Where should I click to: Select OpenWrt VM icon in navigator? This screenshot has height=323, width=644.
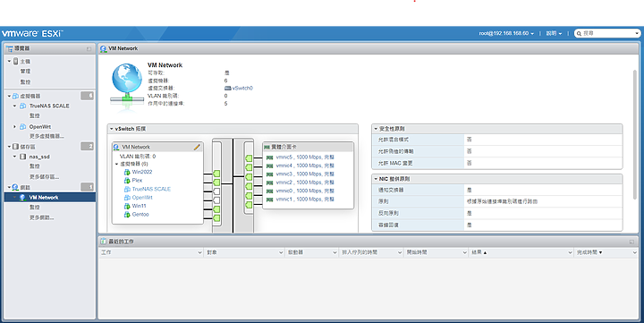pyautogui.click(x=23, y=126)
